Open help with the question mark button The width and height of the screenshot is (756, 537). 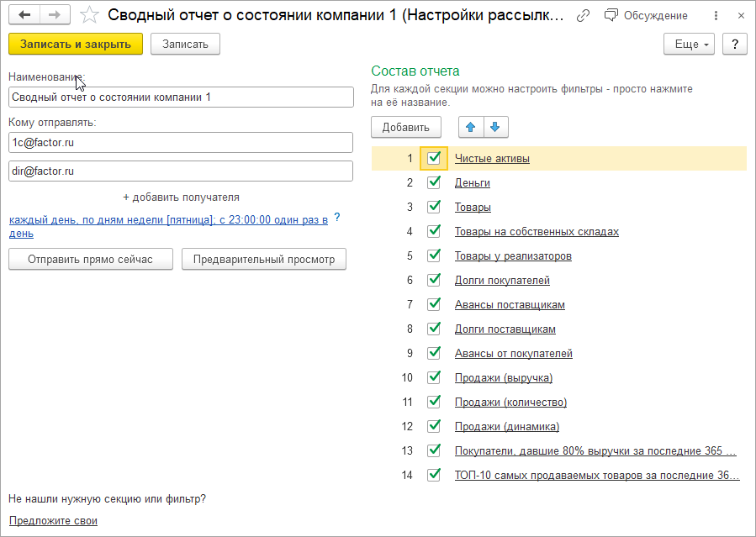pos(734,45)
